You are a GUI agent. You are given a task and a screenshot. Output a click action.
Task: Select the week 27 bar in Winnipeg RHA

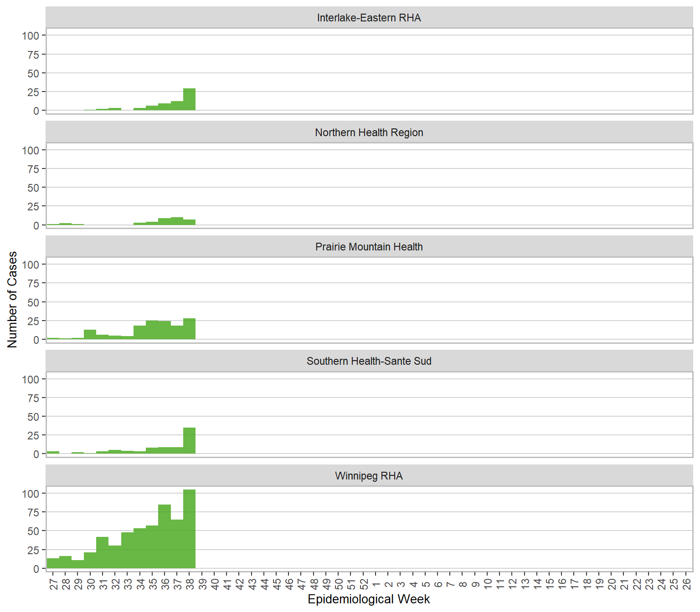pos(53,563)
